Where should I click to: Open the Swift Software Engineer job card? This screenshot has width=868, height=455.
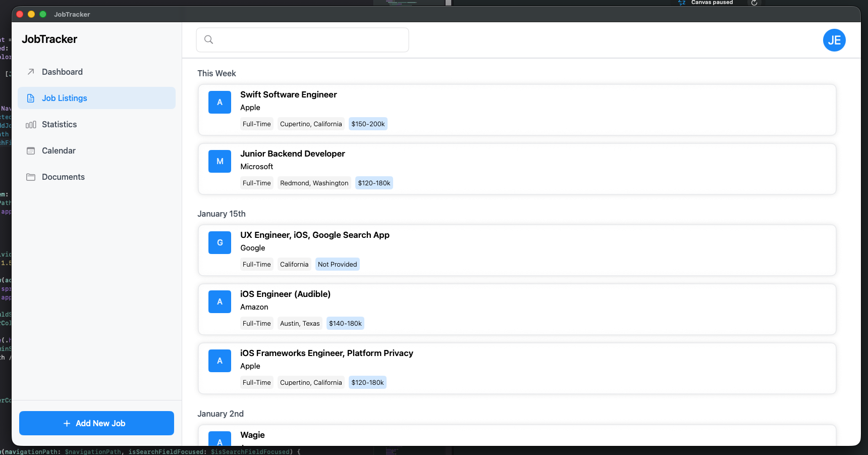click(x=517, y=110)
